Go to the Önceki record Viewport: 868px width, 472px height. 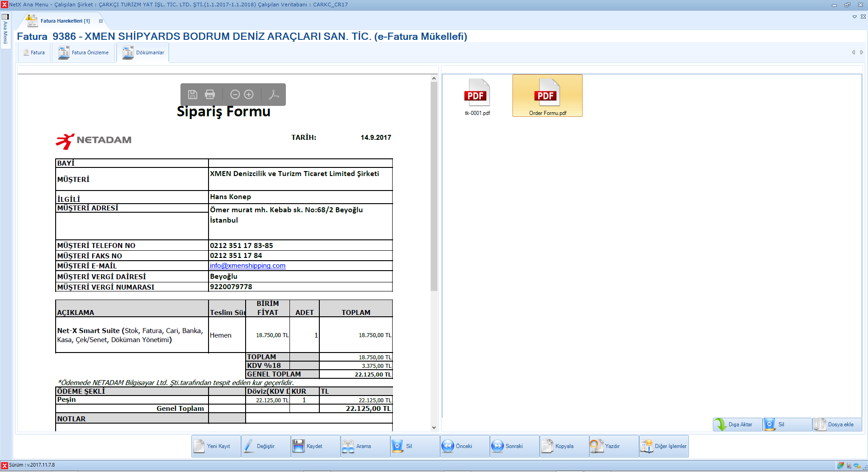coord(465,446)
